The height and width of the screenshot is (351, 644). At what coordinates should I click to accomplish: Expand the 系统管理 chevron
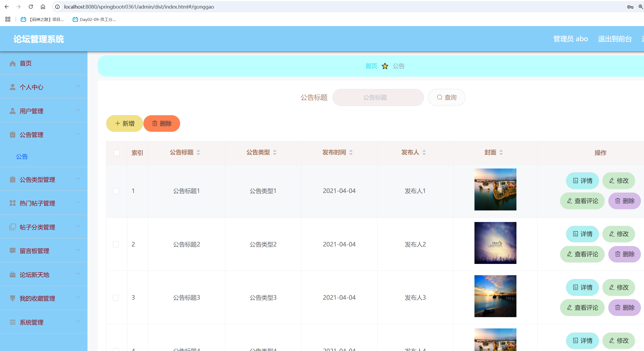(x=78, y=321)
